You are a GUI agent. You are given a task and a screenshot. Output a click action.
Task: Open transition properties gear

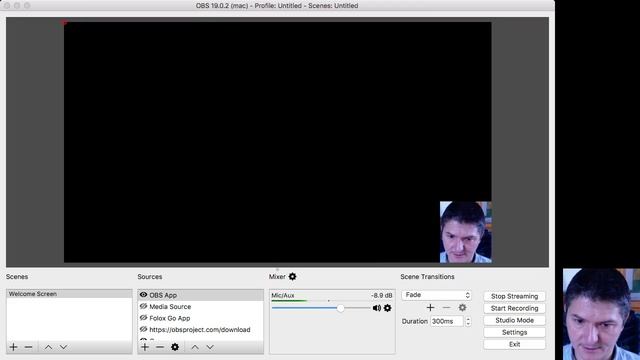pyautogui.click(x=462, y=307)
